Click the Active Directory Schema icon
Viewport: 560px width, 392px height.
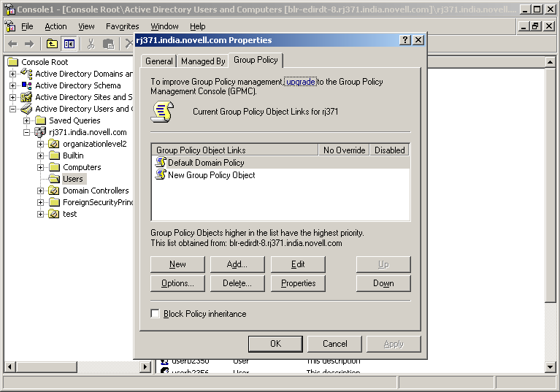click(x=27, y=85)
